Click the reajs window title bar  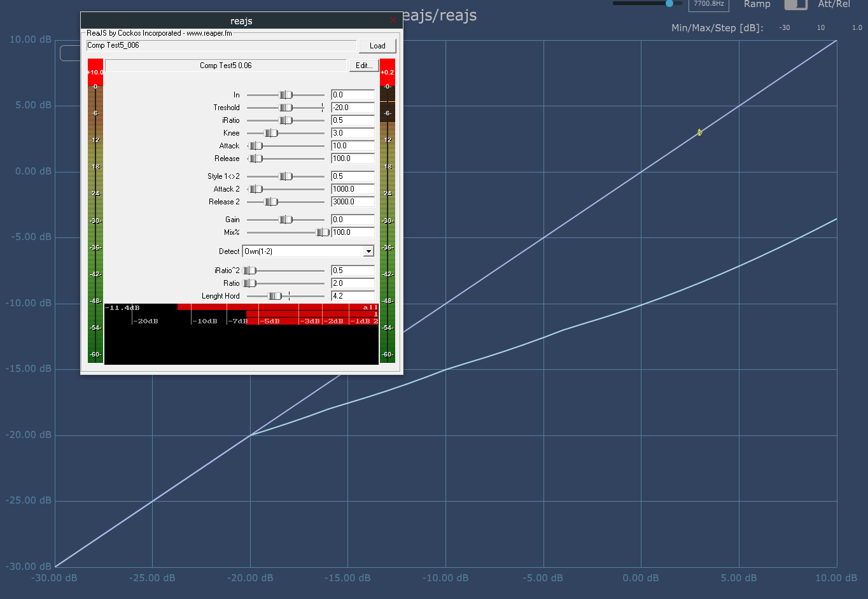tap(241, 21)
